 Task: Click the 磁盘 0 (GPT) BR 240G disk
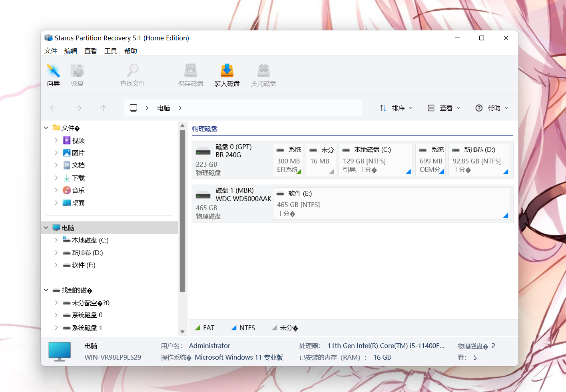point(232,160)
